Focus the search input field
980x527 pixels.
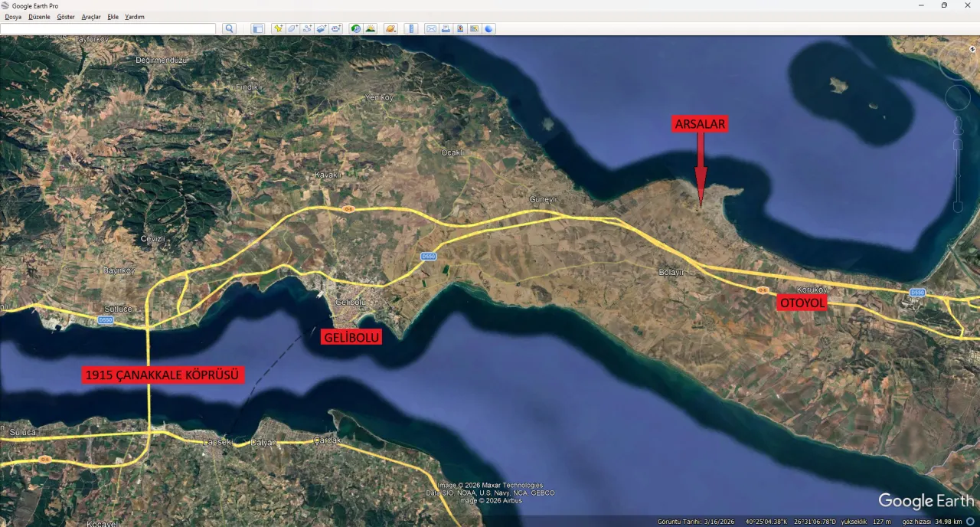(108, 28)
